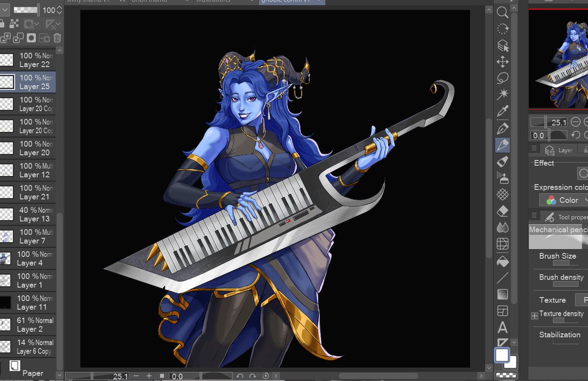Click rotate right icon in canvas status bar
Image resolution: width=588 pixels, height=381 pixels.
[x=253, y=376]
